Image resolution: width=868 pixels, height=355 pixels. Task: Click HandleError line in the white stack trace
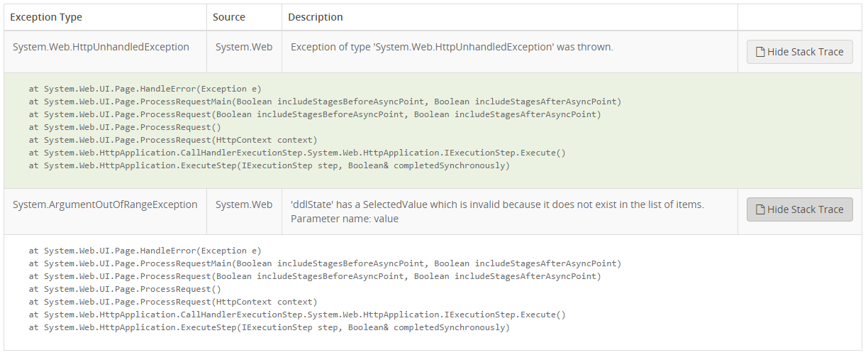145,251
